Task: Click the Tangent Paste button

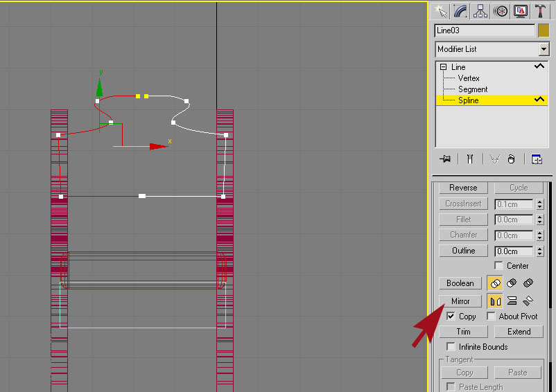Action: click(x=517, y=373)
